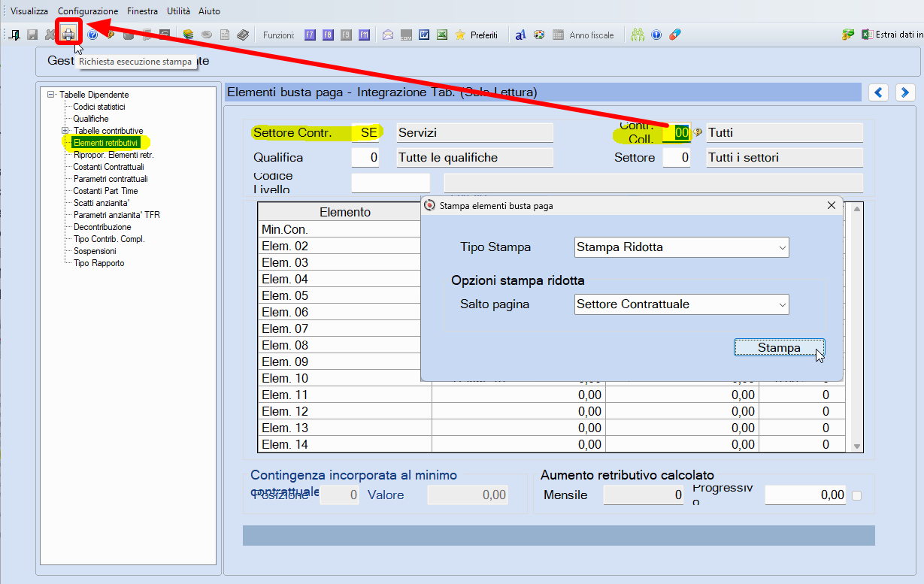Open the Salto pagina dropdown
The width and height of the screenshot is (924, 584).
click(x=682, y=304)
